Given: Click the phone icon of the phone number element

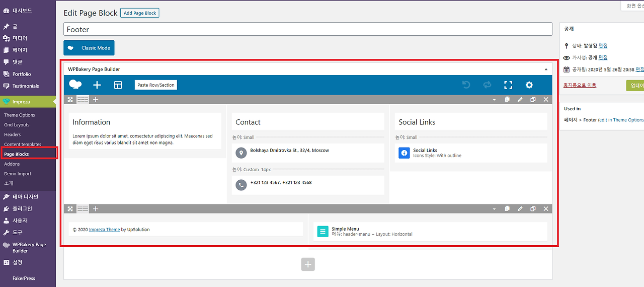Looking at the screenshot, I should [241, 185].
